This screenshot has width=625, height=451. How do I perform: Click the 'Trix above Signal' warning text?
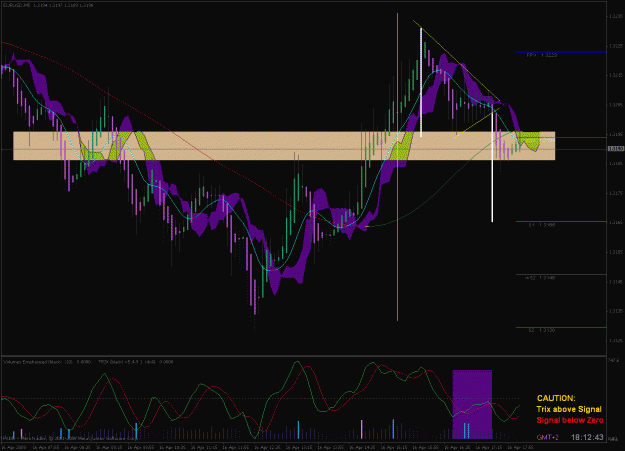569,409
